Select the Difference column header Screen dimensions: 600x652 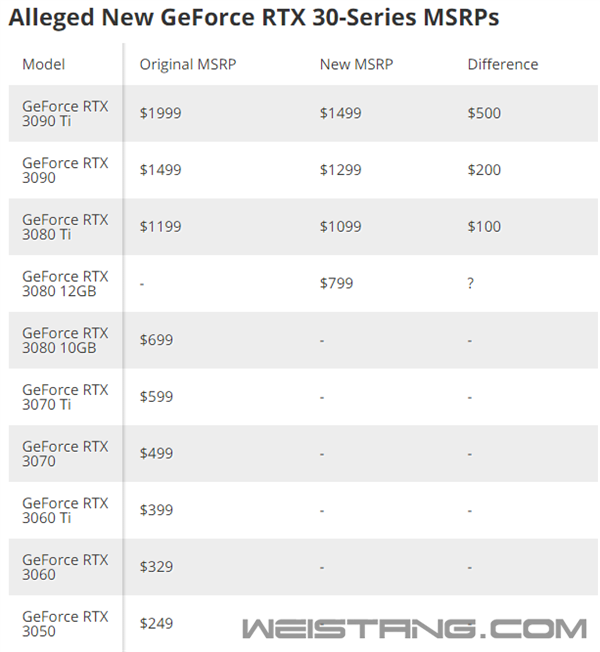(x=502, y=64)
